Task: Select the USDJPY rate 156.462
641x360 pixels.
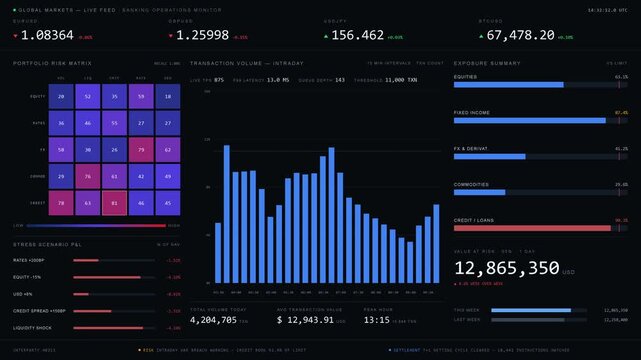Action: click(358, 36)
